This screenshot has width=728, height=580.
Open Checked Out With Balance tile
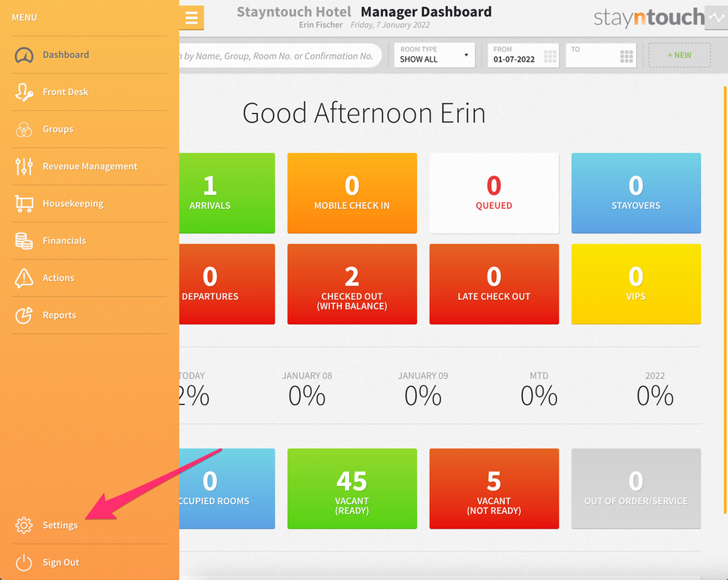(352, 284)
